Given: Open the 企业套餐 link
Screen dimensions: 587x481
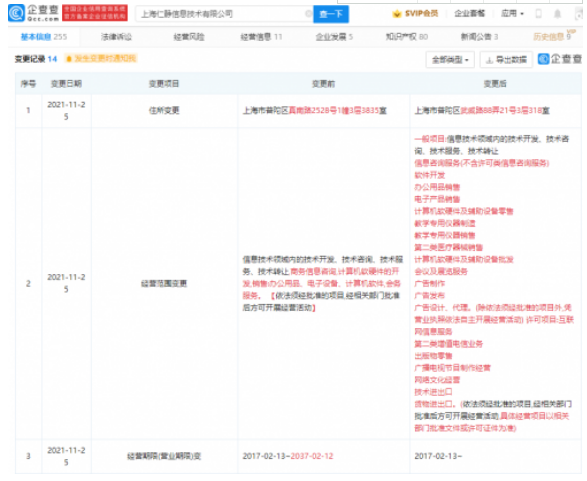Looking at the screenshot, I should click(x=469, y=13).
